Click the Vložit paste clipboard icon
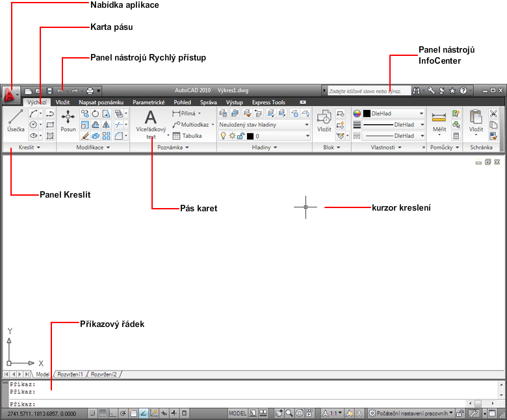The height and width of the screenshot is (420, 507). (x=476, y=122)
